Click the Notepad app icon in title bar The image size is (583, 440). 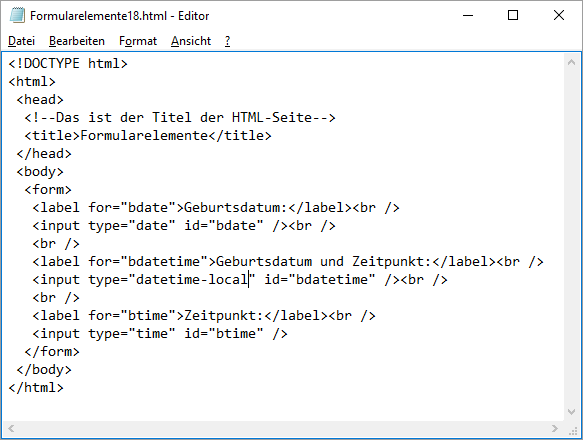pyautogui.click(x=17, y=16)
